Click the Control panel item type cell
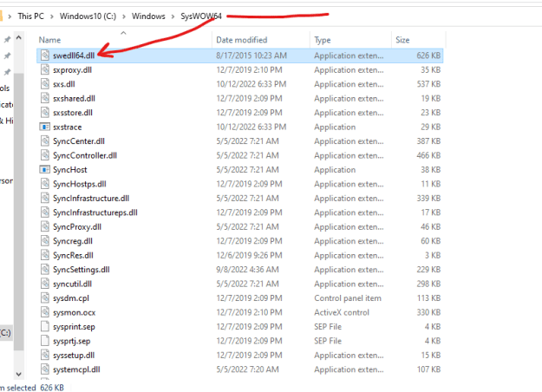Viewport: 542px width, 392px height. pos(348,298)
